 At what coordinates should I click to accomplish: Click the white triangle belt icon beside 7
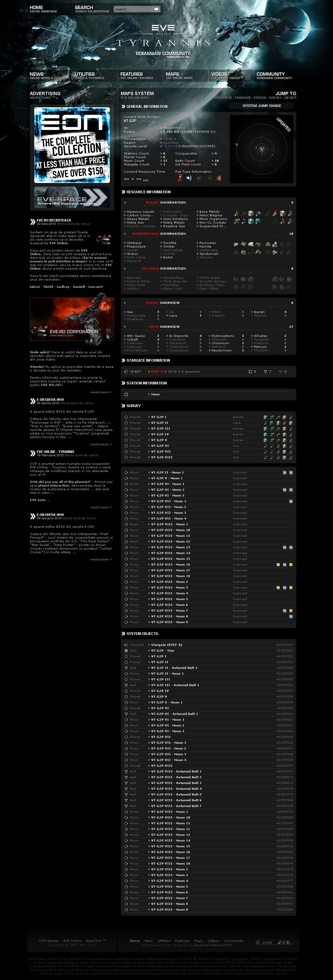[265, 372]
